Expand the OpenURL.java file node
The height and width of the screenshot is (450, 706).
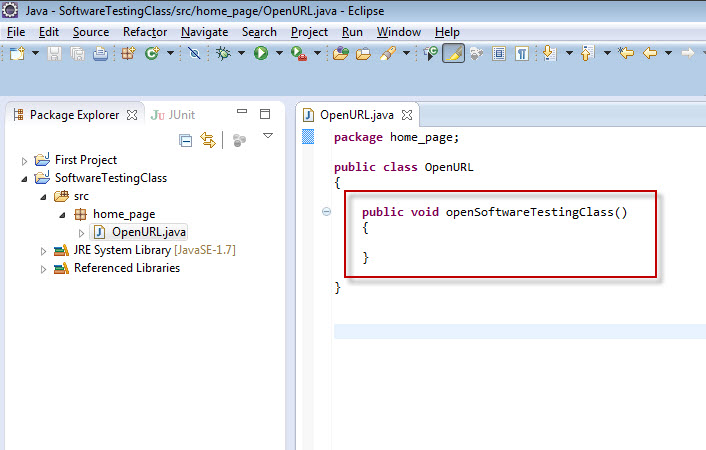81,233
